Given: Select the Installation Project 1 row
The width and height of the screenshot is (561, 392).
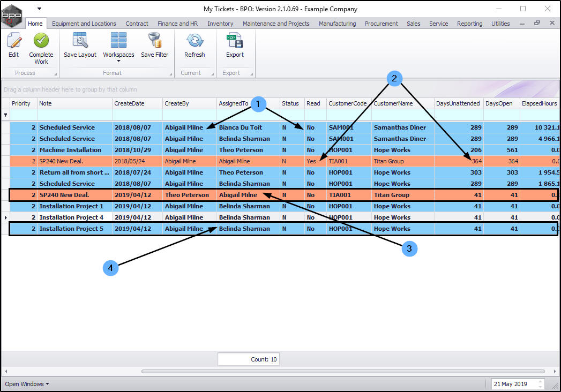Looking at the screenshot, I should pyautogui.click(x=285, y=206).
